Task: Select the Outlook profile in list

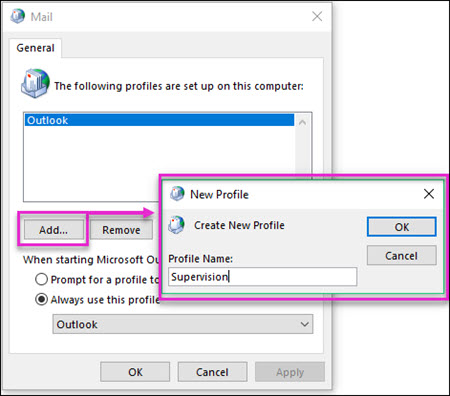Action: click(x=160, y=120)
